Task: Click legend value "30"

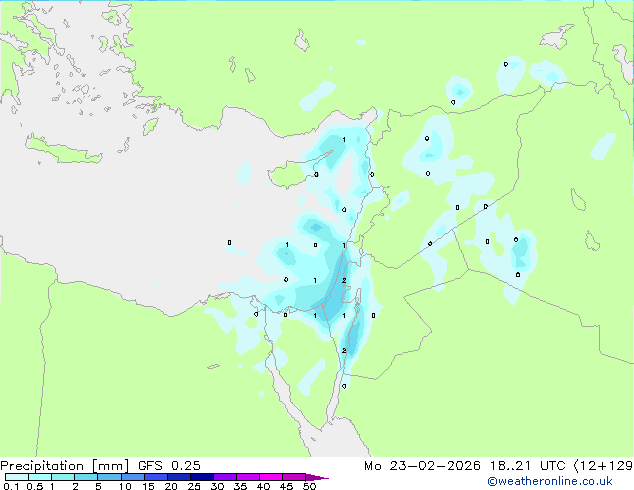Action: 217,486
